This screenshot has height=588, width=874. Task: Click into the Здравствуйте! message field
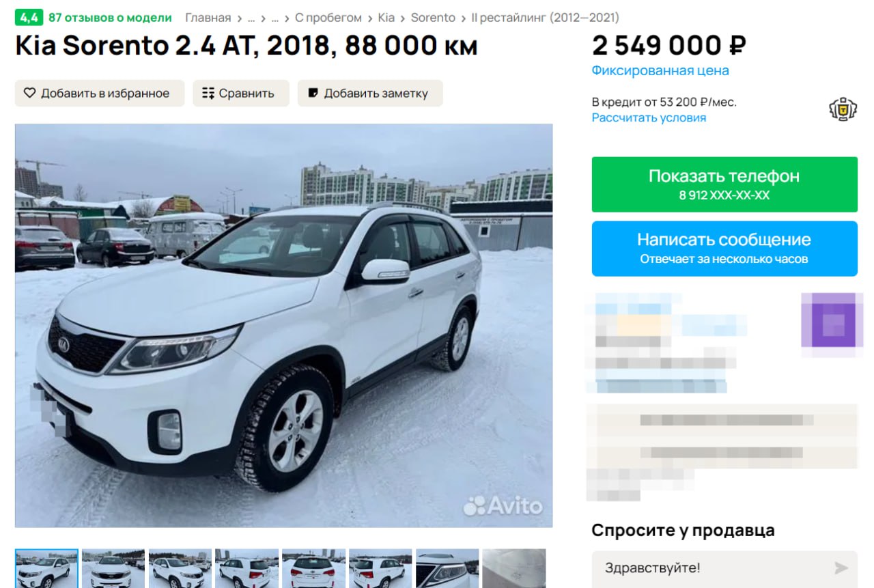[x=724, y=568]
